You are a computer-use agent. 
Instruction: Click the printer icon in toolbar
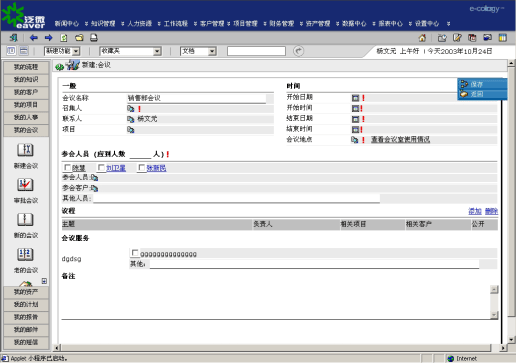pos(94,38)
